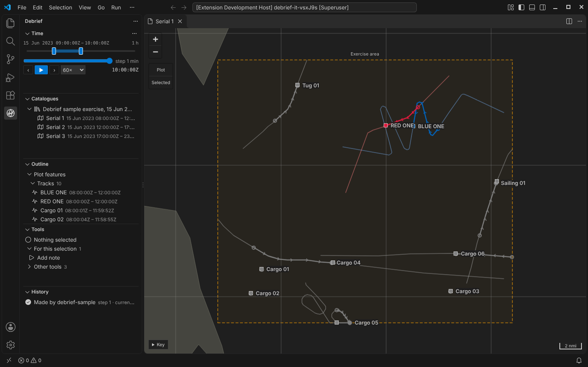Collapse the Outline section
This screenshot has width=588, height=367.
point(27,164)
